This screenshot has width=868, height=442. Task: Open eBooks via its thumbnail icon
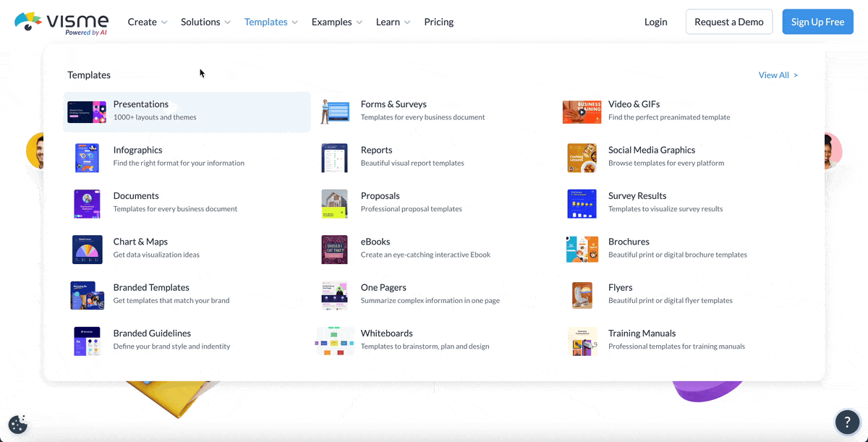(334, 249)
